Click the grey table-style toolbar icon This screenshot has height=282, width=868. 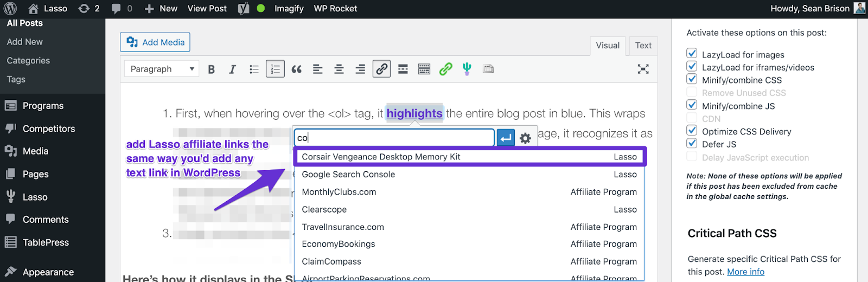click(488, 69)
